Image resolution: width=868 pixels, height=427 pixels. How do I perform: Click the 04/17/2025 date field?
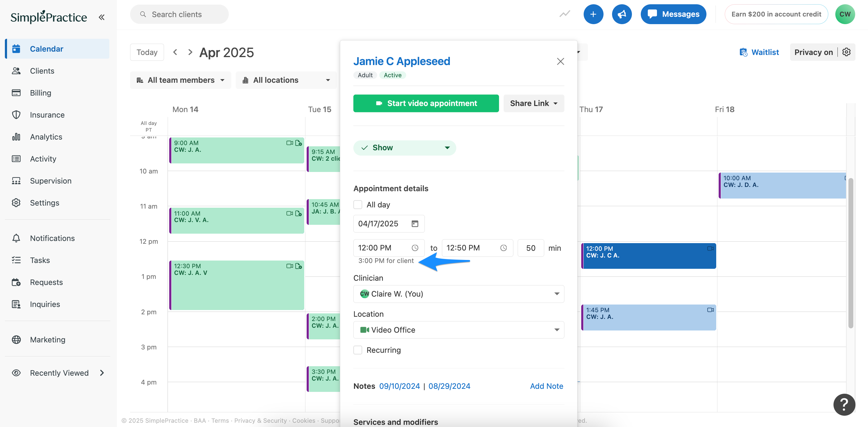(389, 224)
